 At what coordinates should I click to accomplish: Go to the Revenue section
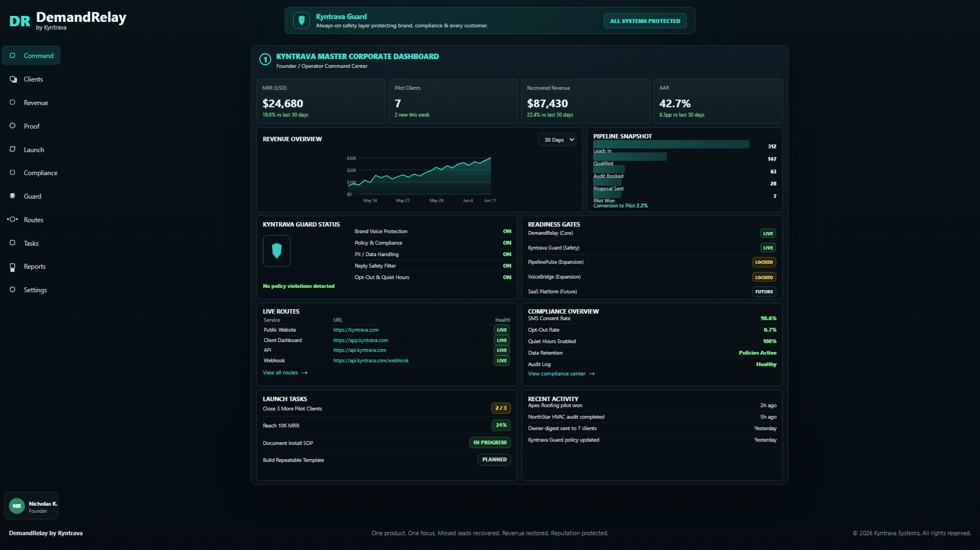[x=31, y=103]
